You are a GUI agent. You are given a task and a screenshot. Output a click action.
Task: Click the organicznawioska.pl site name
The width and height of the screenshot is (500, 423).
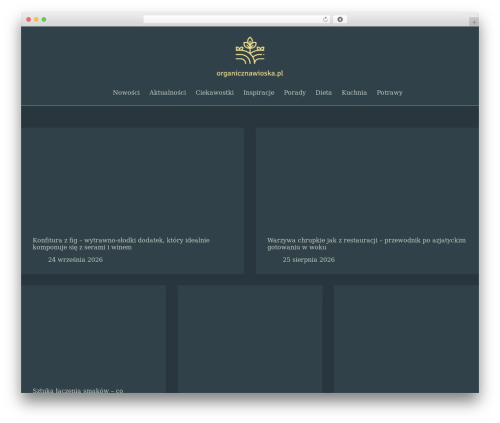(250, 73)
